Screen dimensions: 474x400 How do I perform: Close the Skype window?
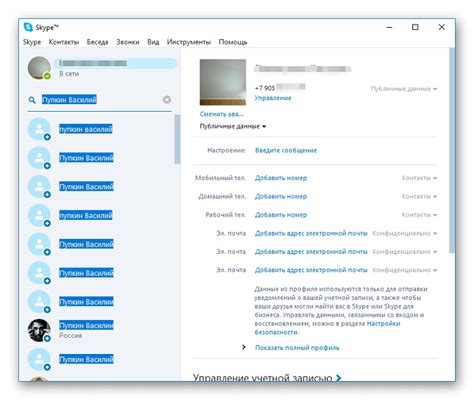tap(441, 27)
